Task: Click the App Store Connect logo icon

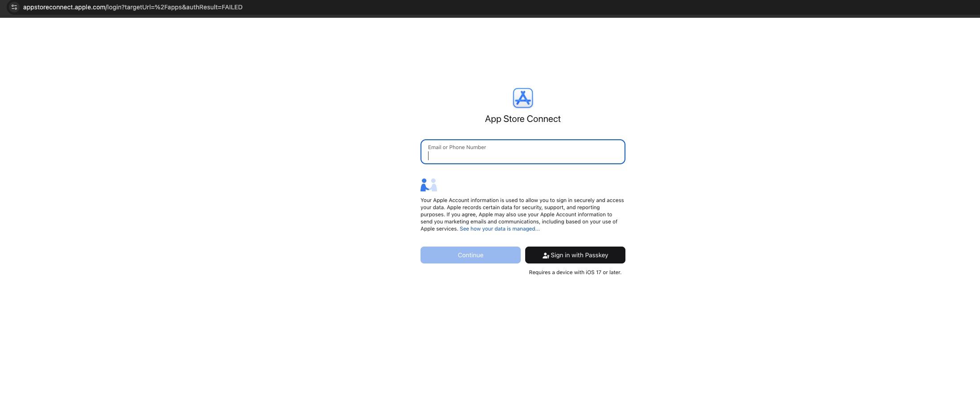Action: click(523, 98)
